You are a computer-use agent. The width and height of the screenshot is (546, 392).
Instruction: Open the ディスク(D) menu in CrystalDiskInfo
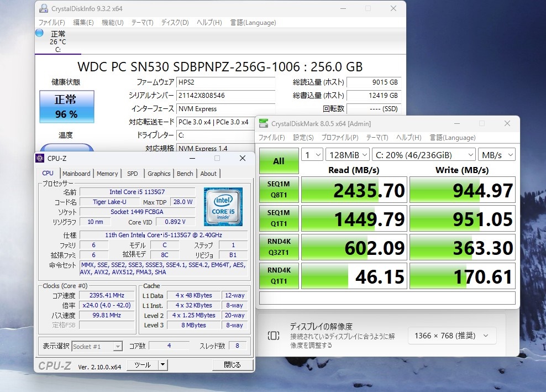pyautogui.click(x=175, y=23)
